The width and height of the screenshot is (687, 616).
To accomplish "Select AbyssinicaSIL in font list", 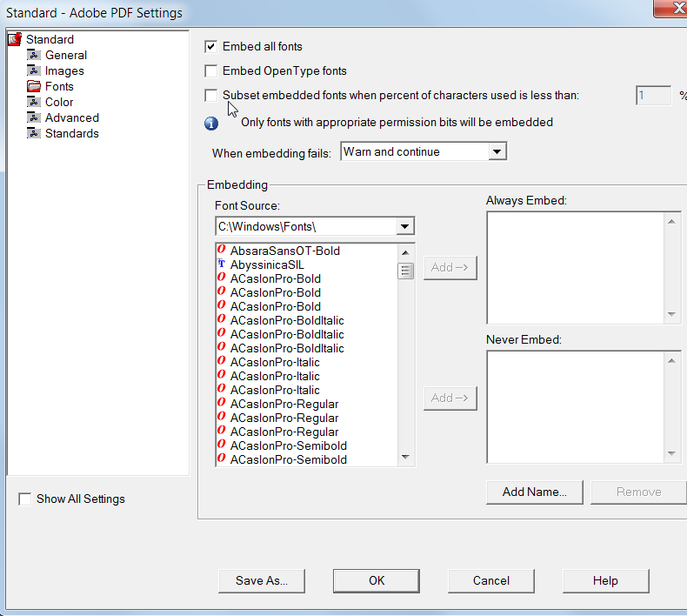I will coord(267,264).
